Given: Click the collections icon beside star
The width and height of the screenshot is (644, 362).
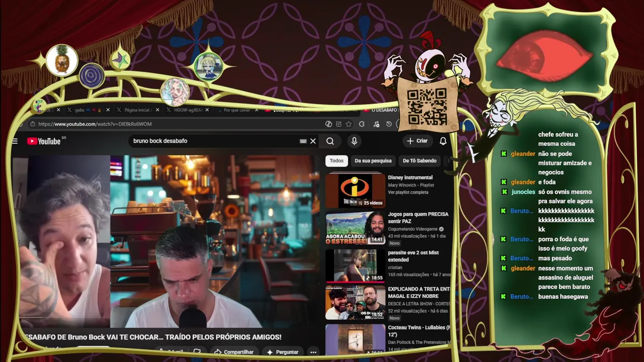Looking at the screenshot, I should pos(339,124).
